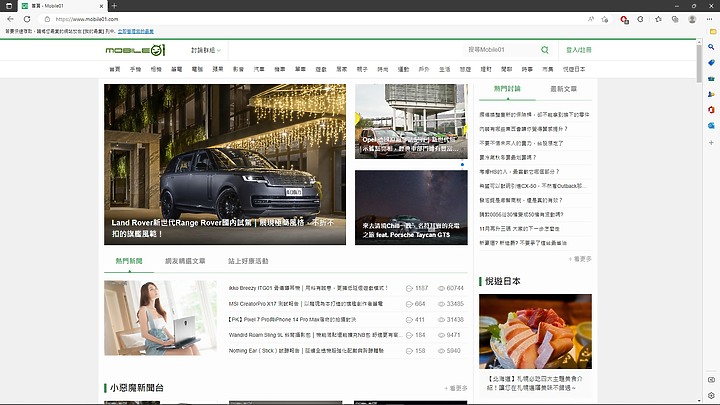Click the 搜尋Mobile01 search field

[501, 50]
